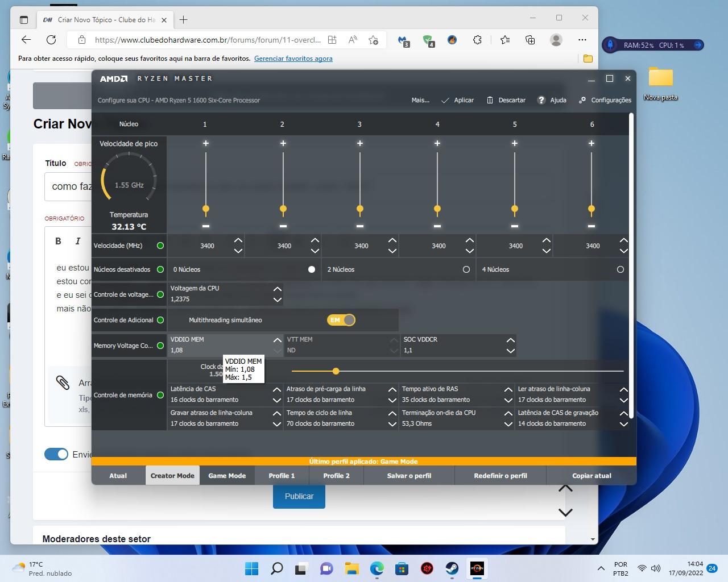Switch off Multithreading simultâneo toggle
728x582 pixels.
(x=341, y=320)
